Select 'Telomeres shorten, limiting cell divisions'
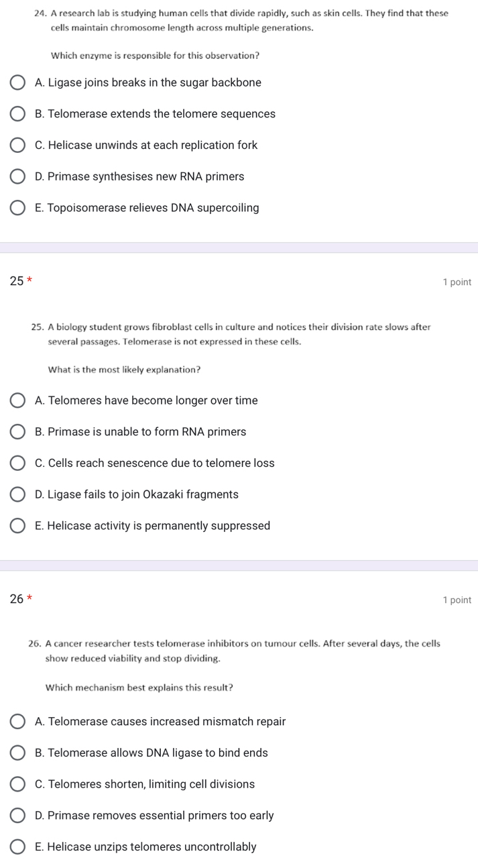Image resolution: width=478 pixels, height=868 pixels. [17, 783]
